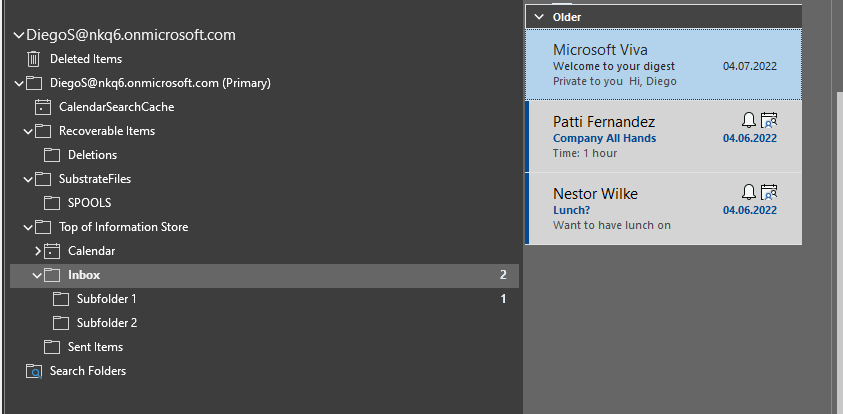Click the Primary mailbox folder icon
This screenshot has width=843, height=414.
(x=33, y=83)
